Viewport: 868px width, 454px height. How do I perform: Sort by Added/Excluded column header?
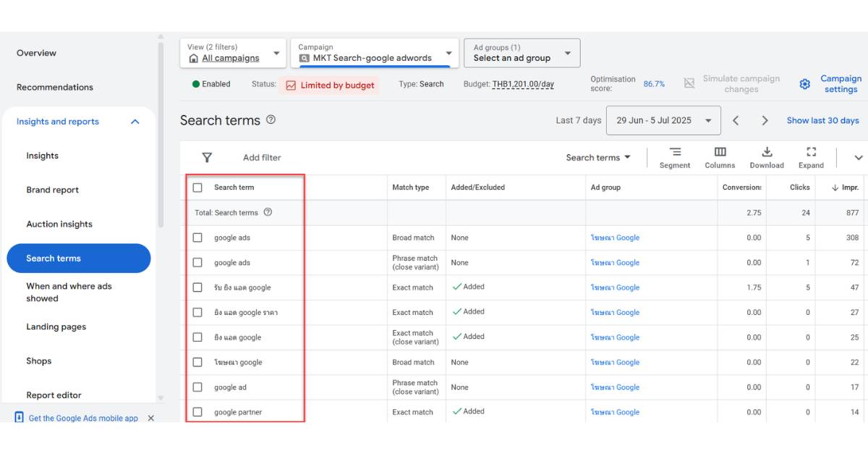tap(477, 188)
